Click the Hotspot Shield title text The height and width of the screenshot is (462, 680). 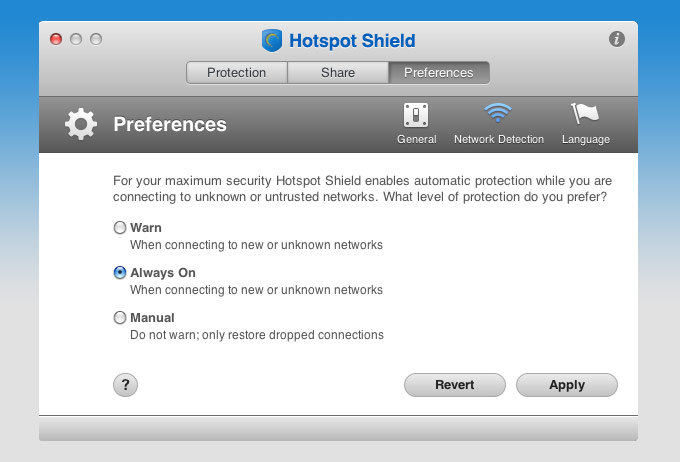click(352, 41)
